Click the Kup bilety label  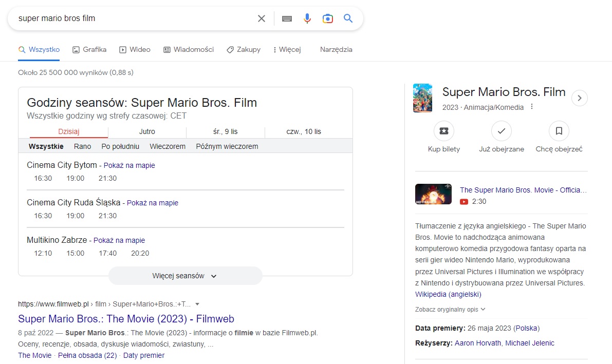444,149
